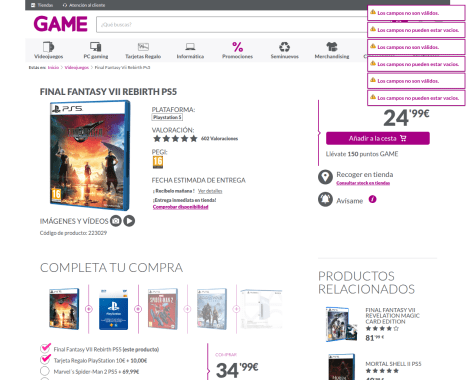Viewport: 475px width, 380px height.
Task: Open the Promociones category
Action: [x=237, y=50]
